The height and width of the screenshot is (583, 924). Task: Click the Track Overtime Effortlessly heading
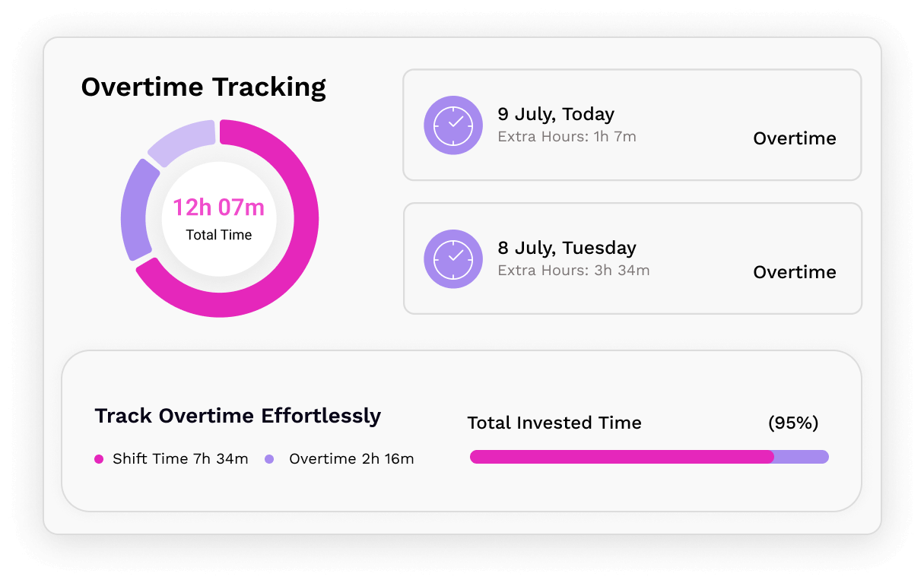pos(238,416)
